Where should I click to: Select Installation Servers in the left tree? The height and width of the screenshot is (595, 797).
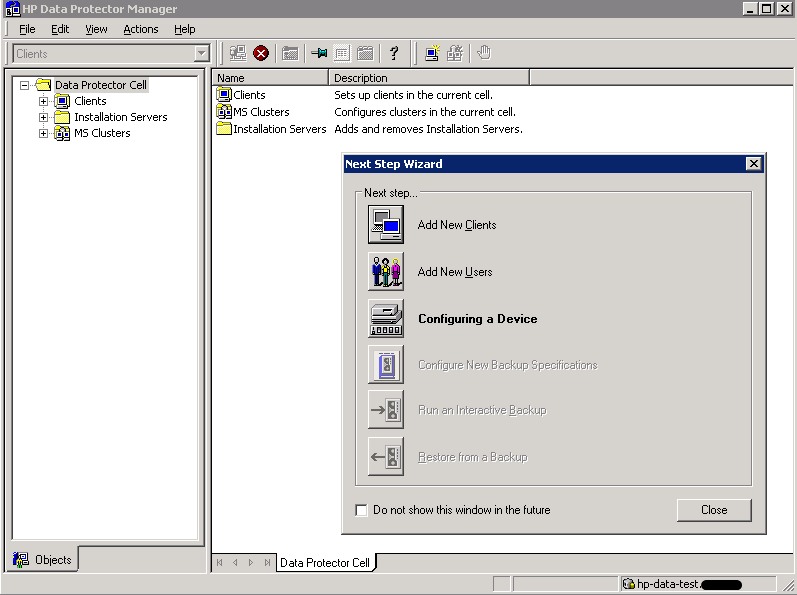tap(120, 117)
